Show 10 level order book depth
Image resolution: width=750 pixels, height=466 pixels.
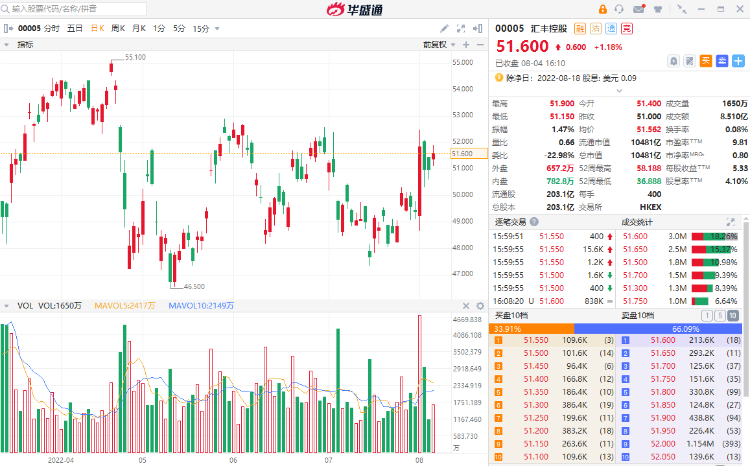[732, 316]
